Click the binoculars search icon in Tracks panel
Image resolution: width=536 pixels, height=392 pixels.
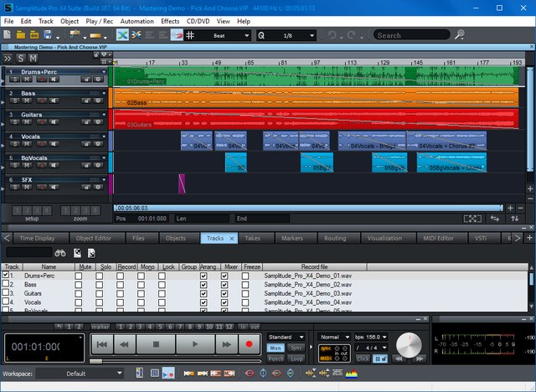coord(61,252)
